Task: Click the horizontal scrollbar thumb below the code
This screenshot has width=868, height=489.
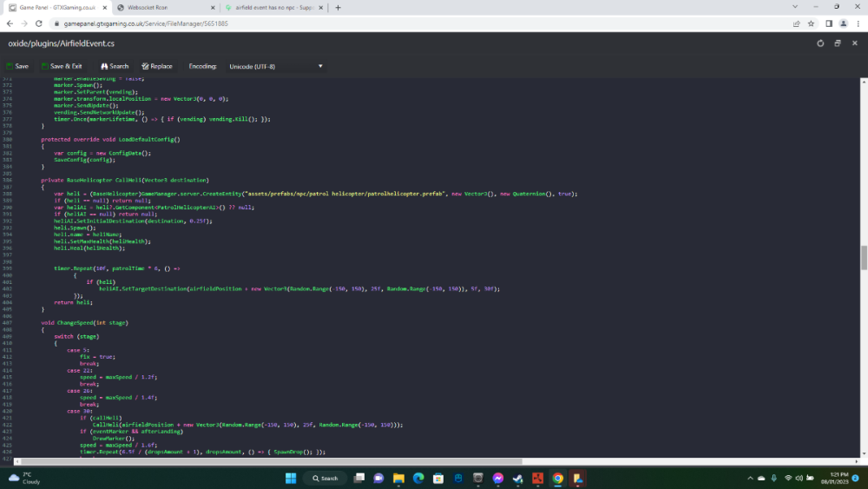Action: click(x=271, y=460)
